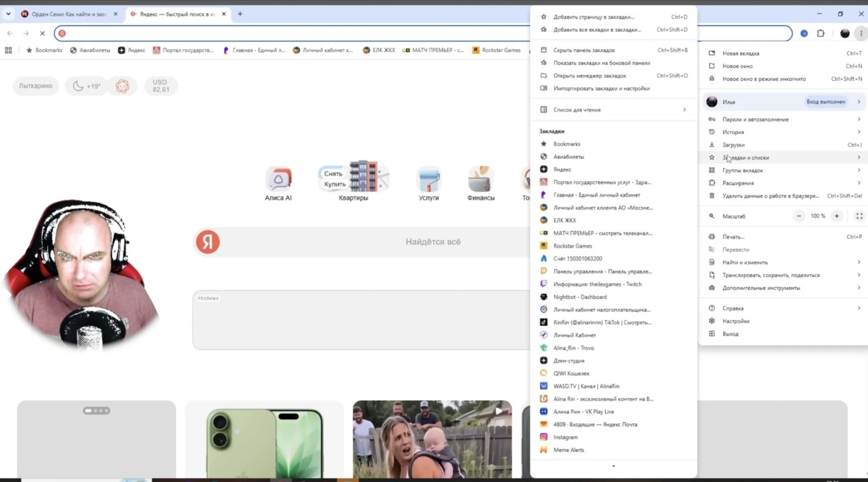Open the Chrome apps grid icon
Image resolution: width=868 pixels, height=482 pixels.
[x=9, y=50]
